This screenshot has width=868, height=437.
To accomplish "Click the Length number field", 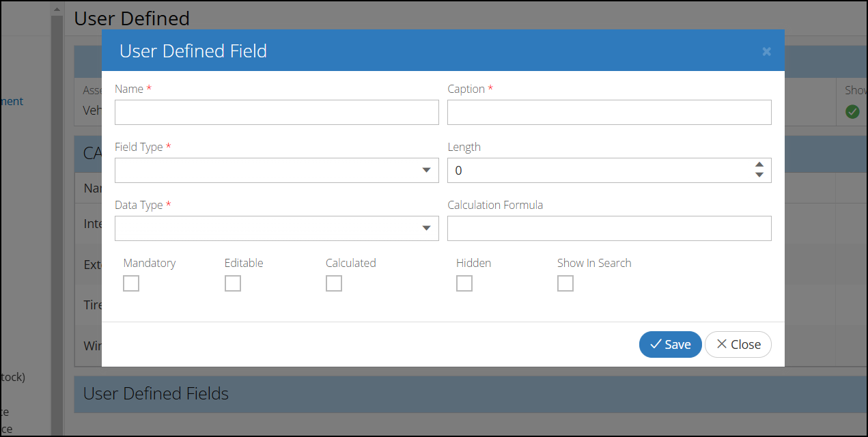I will coord(598,171).
